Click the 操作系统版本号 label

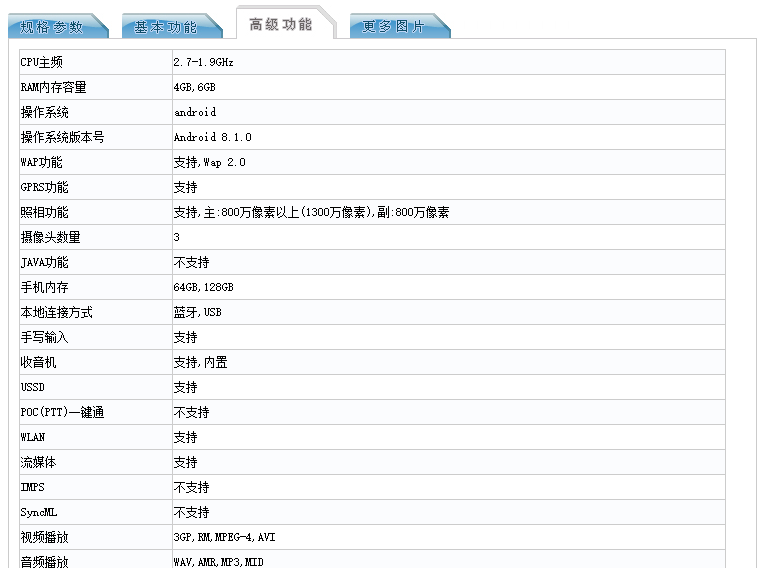pyautogui.click(x=62, y=137)
